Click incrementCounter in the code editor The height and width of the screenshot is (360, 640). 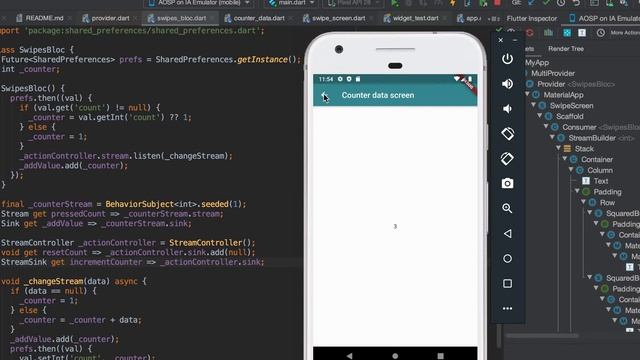(106, 262)
